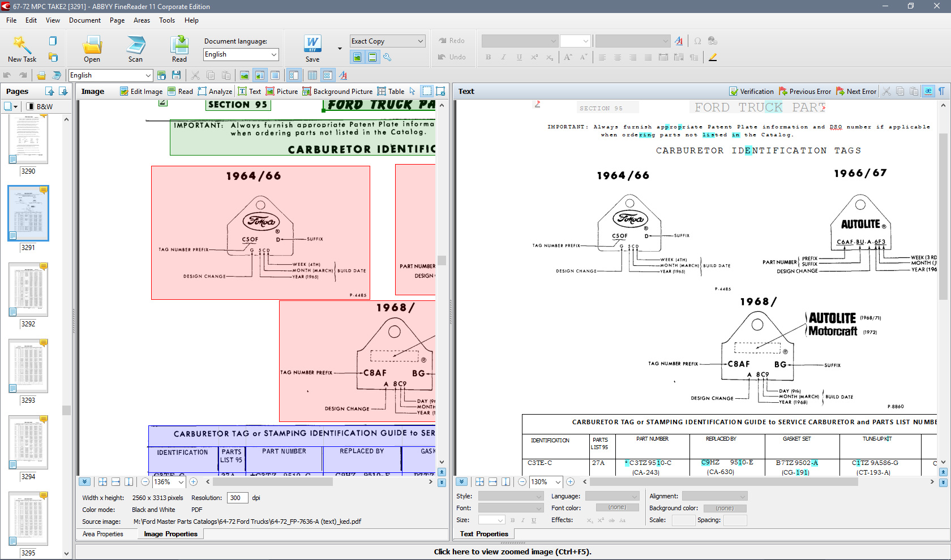The height and width of the screenshot is (560, 951).
Task: Open Edit Image tool
Action: (x=141, y=91)
